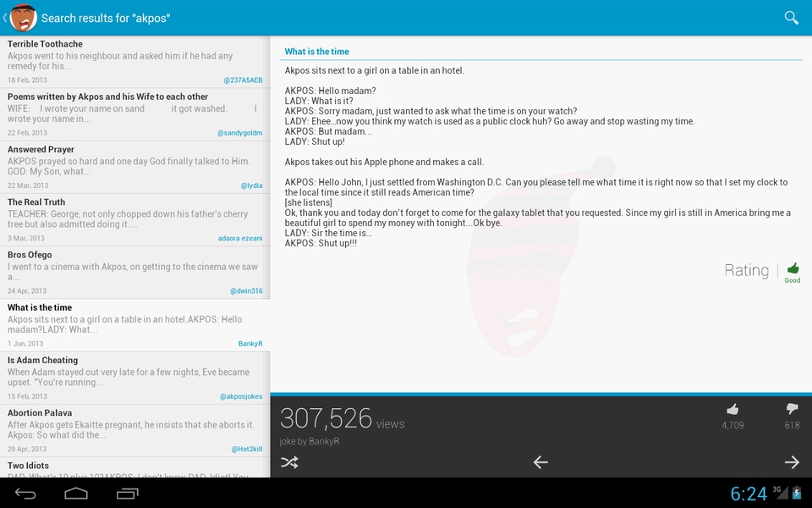
Task: Select the Bros Ofego joke
Action: (134, 273)
